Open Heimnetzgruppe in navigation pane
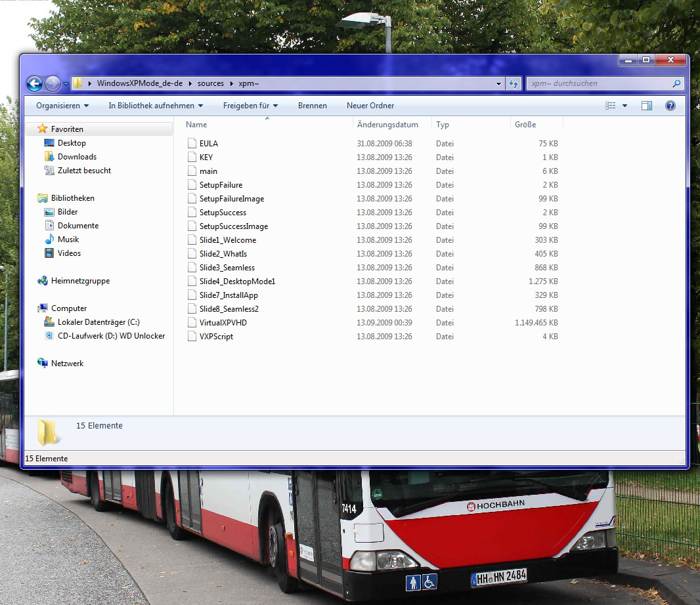Image resolution: width=700 pixels, height=605 pixels. tap(80, 281)
